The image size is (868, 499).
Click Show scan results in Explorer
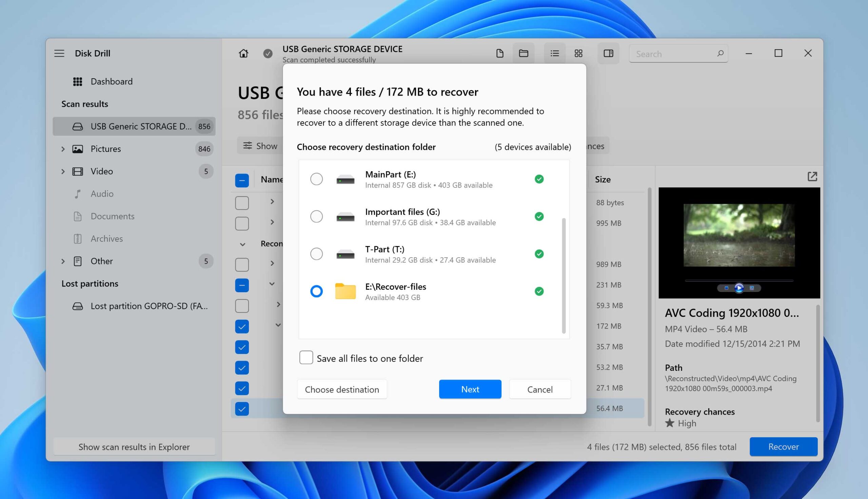(134, 446)
